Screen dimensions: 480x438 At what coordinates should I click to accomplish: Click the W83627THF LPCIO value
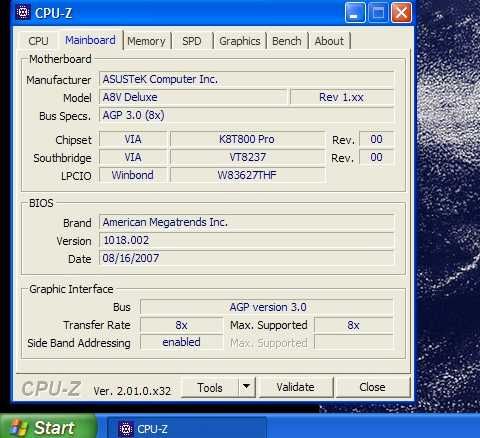point(247,175)
